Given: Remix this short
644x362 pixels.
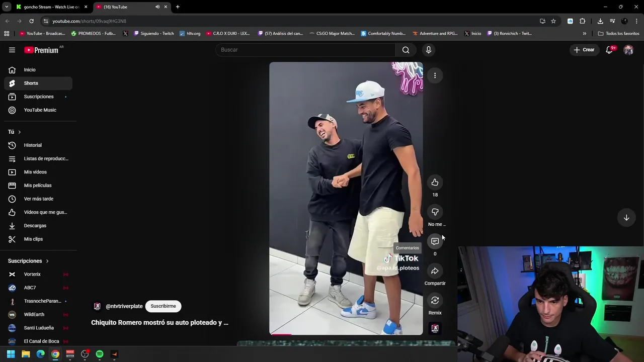Looking at the screenshot, I should (x=435, y=301).
